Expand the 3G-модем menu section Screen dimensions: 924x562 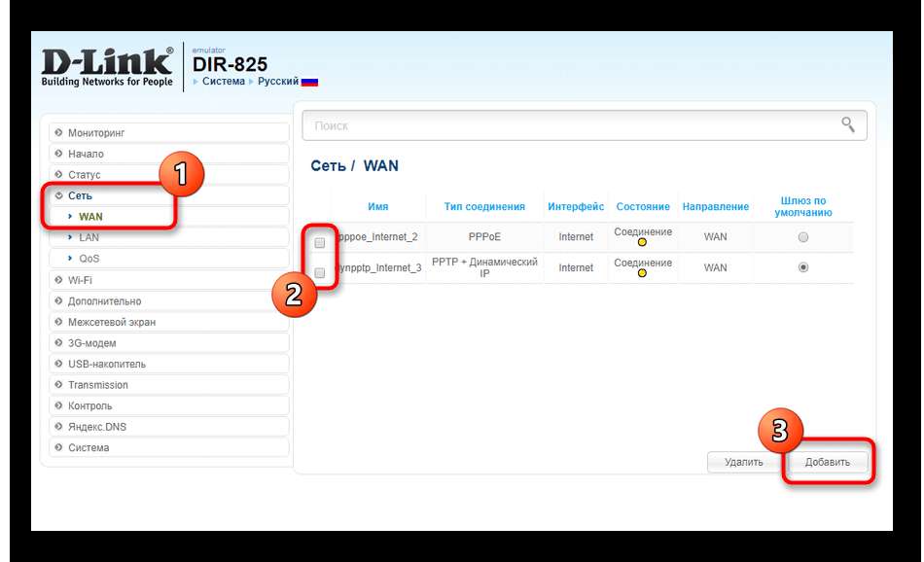(x=169, y=343)
